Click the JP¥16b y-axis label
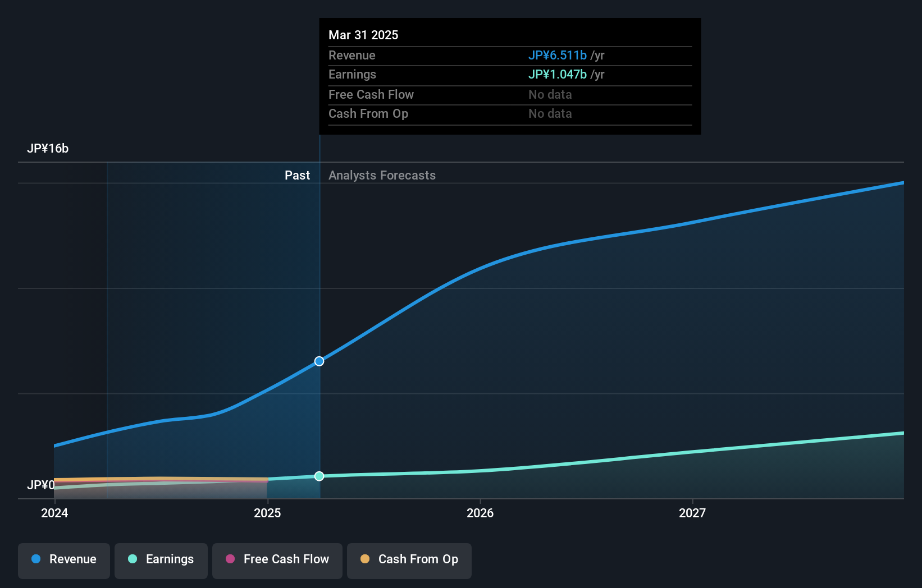Image resolution: width=922 pixels, height=588 pixels. (x=48, y=149)
